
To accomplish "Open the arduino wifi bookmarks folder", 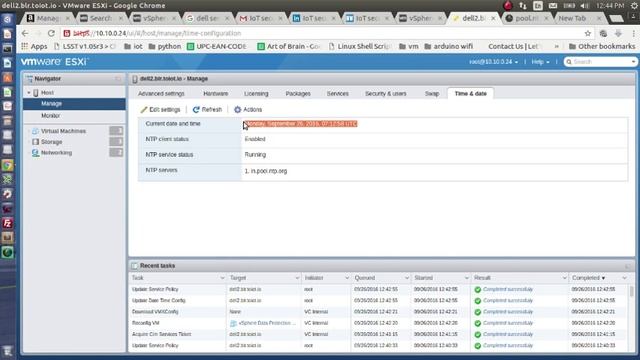I will point(448,47).
